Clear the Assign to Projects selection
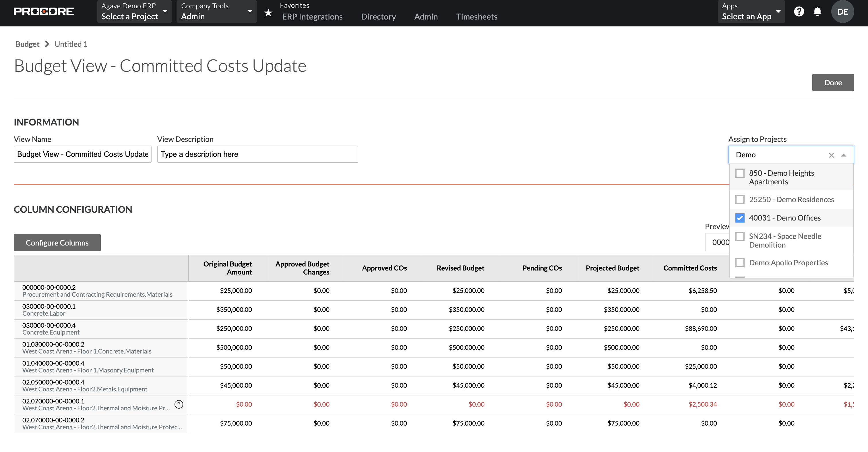 click(831, 155)
